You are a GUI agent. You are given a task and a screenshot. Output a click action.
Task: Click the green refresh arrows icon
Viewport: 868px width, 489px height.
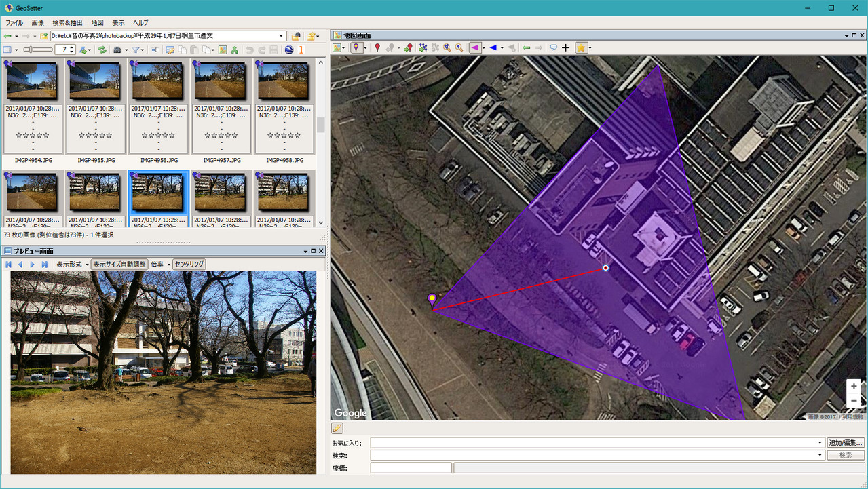pyautogui.click(x=102, y=50)
